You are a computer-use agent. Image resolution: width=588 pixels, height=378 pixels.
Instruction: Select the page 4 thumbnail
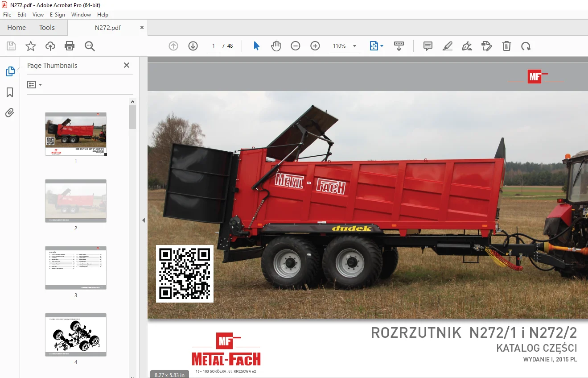[76, 335]
